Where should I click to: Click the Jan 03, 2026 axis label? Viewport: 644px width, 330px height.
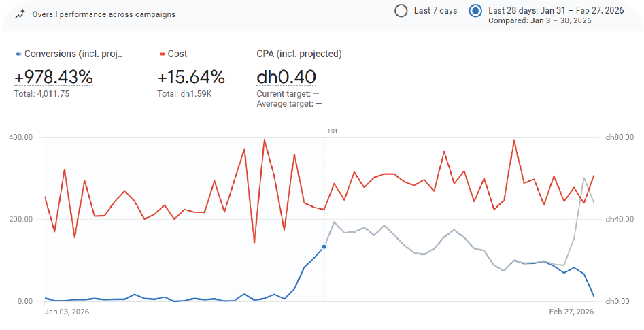[x=67, y=312]
